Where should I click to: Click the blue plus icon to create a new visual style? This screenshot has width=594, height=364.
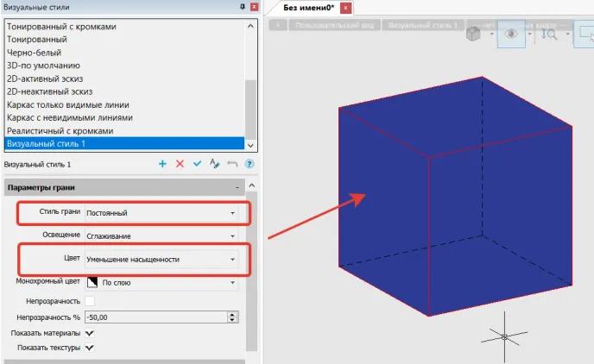[162, 164]
